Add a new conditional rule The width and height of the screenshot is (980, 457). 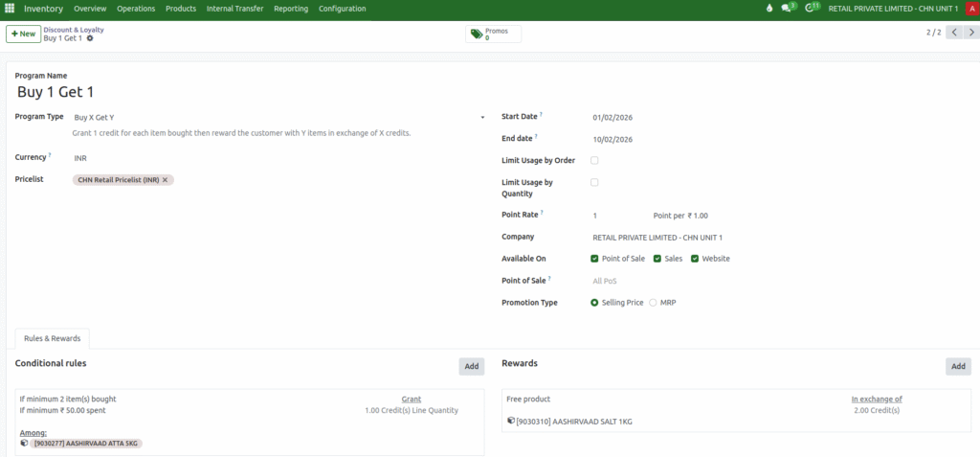click(471, 366)
